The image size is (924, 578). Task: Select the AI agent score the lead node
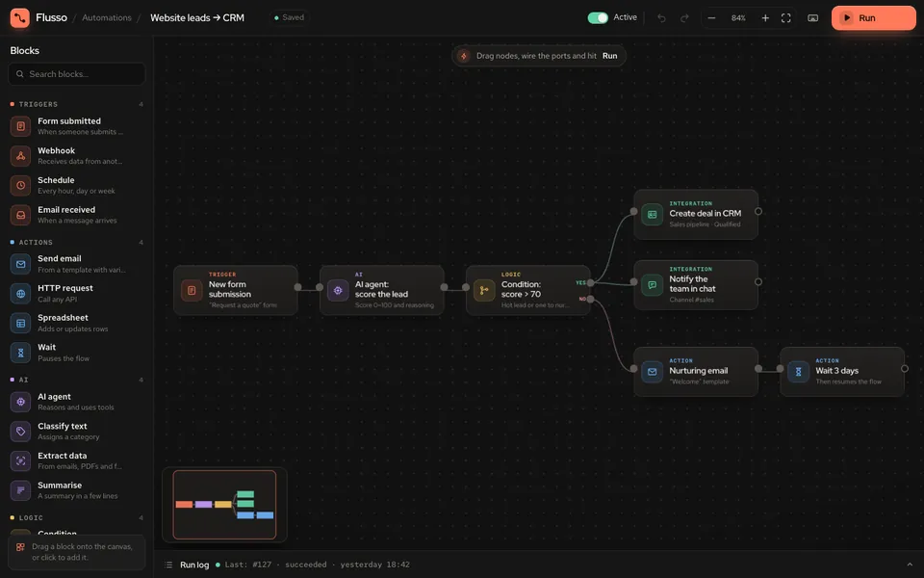pyautogui.click(x=382, y=290)
